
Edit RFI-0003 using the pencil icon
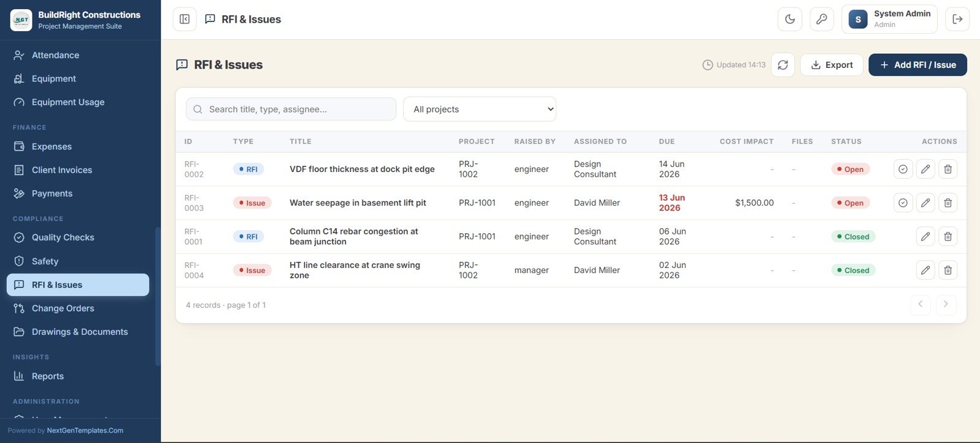(925, 203)
